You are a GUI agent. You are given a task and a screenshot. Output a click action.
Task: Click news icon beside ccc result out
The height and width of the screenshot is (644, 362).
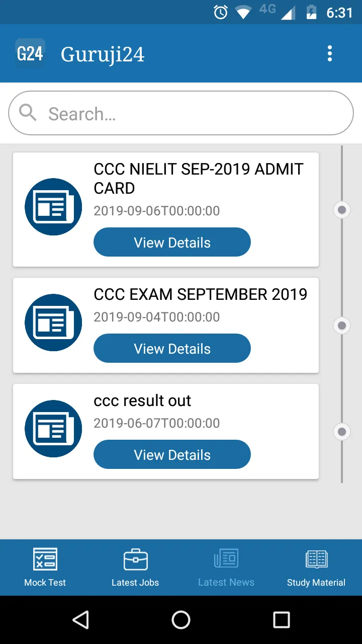coord(53,429)
